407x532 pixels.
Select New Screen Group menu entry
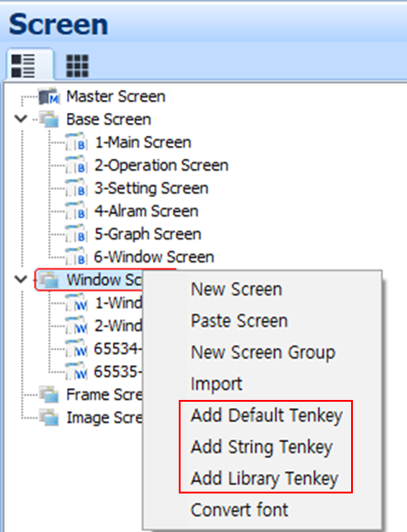click(x=263, y=353)
